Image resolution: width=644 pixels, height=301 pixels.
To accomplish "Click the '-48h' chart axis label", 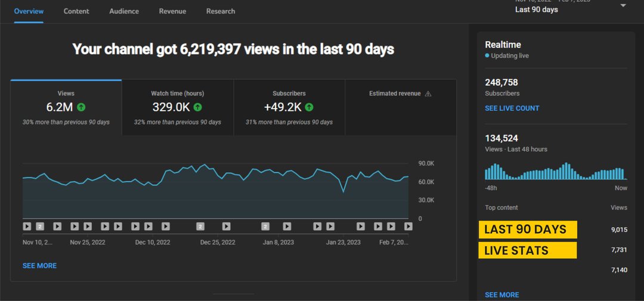I will (x=491, y=188).
